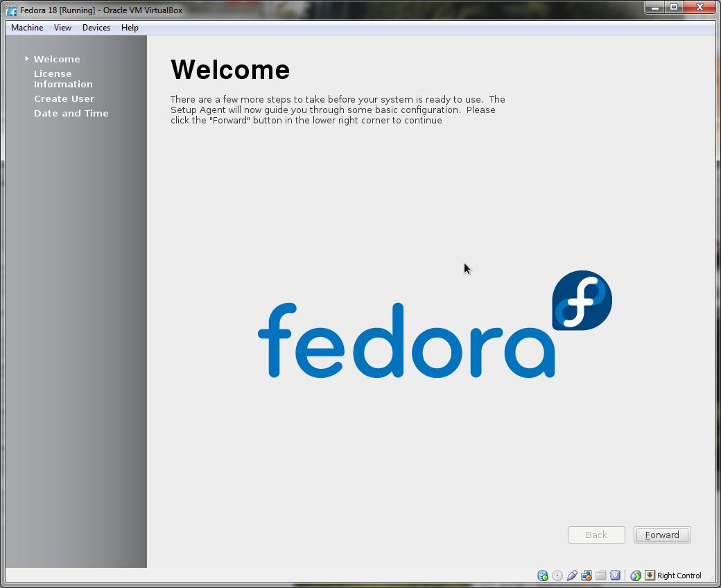Click the Fedora logo image

pyautogui.click(x=435, y=324)
